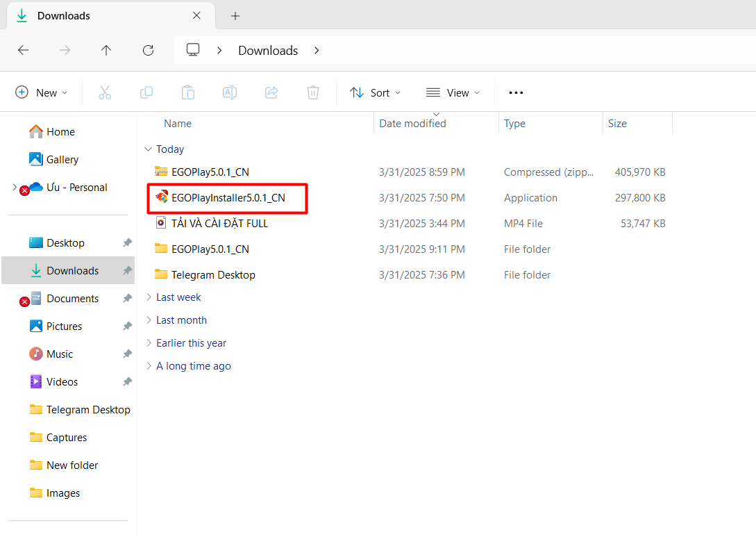Click the This PC monitor icon in address bar
Viewport: 756px width, 537px height.
193,50
